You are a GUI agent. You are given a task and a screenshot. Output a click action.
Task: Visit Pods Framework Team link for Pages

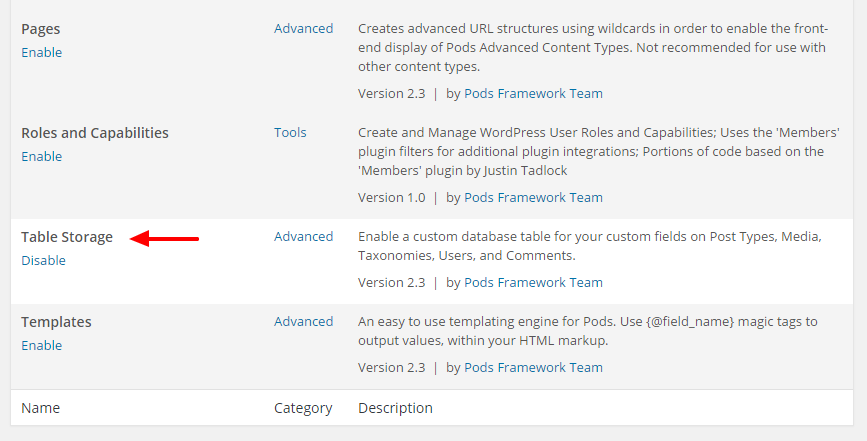tap(533, 93)
